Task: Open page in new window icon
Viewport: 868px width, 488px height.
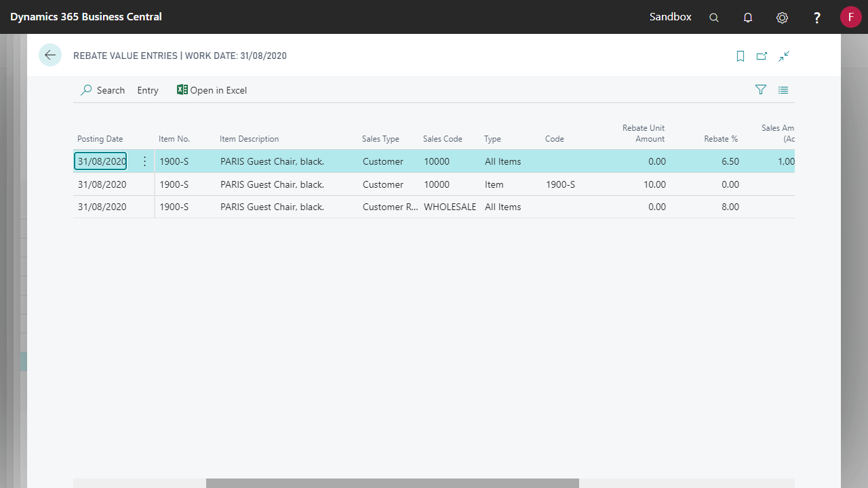Action: click(762, 56)
